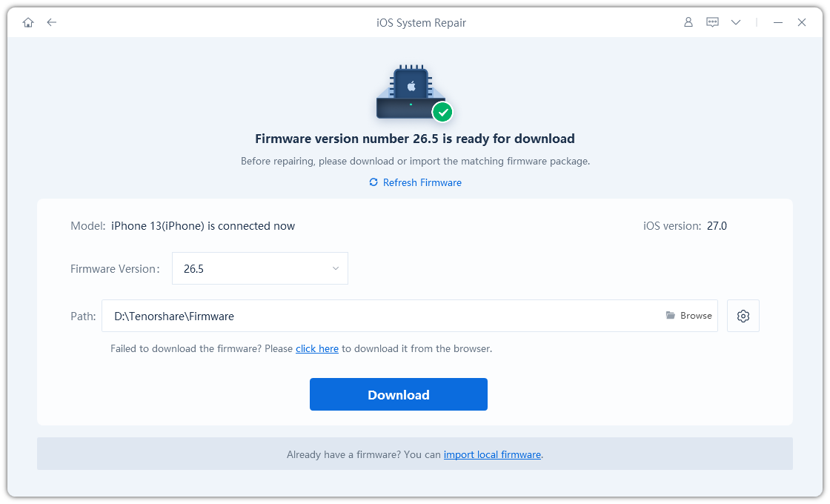
Task: Start firmware with the Download button
Action: click(399, 394)
